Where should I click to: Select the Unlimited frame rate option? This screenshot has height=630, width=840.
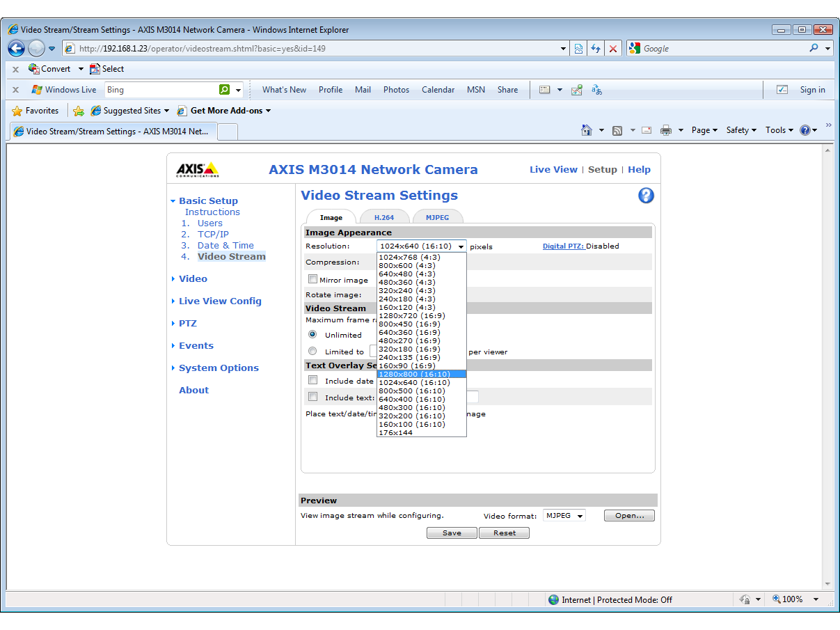(312, 335)
